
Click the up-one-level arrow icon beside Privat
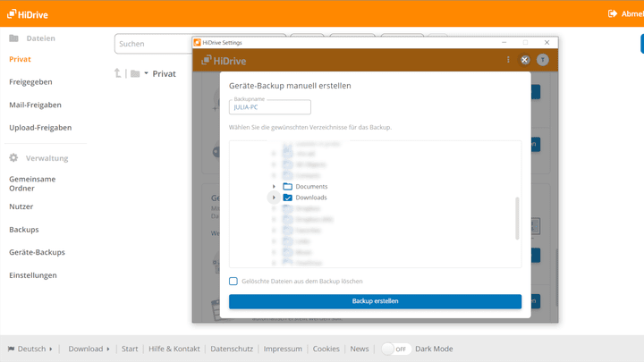[x=118, y=73]
